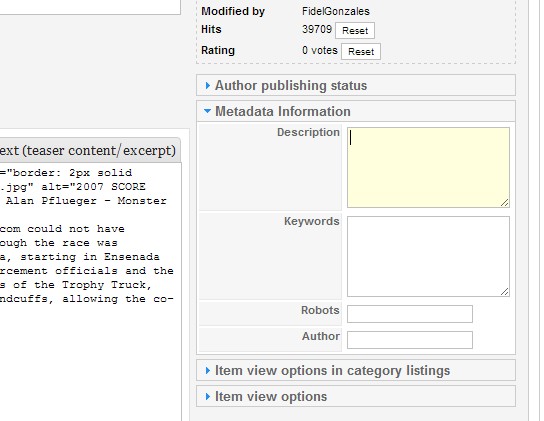The height and width of the screenshot is (421, 544).
Task: Expand Item view options in category listings
Action: [356, 370]
